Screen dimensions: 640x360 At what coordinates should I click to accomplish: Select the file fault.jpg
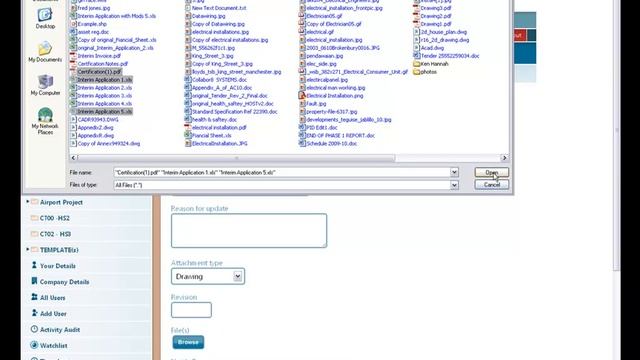click(316, 104)
